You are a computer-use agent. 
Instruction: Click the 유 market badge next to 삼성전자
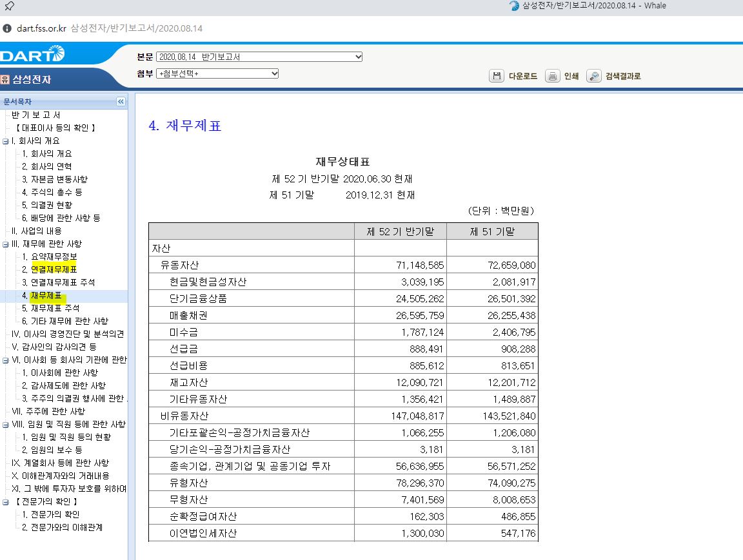pyautogui.click(x=5, y=79)
